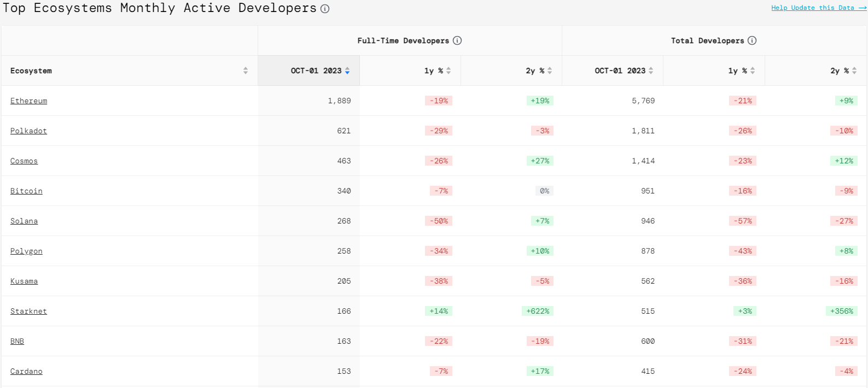The width and height of the screenshot is (868, 388).
Task: Open the Starknet ecosystem link
Action: pos(28,311)
